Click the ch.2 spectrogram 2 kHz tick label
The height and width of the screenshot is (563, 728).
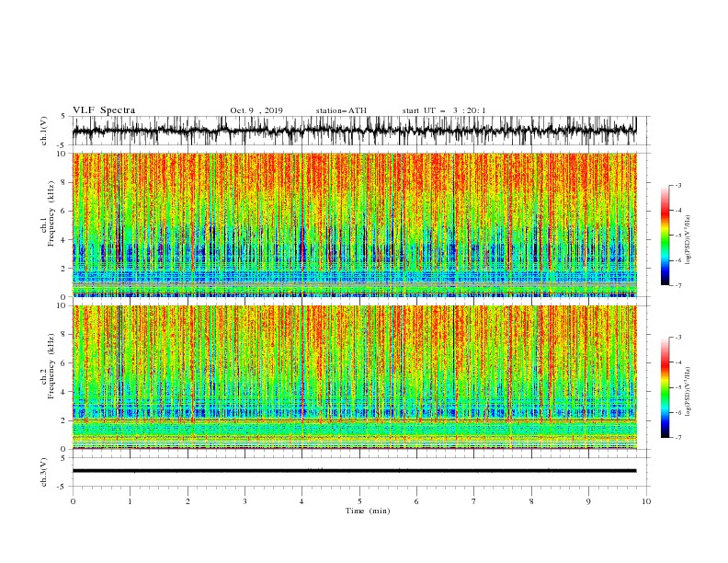tap(64, 420)
